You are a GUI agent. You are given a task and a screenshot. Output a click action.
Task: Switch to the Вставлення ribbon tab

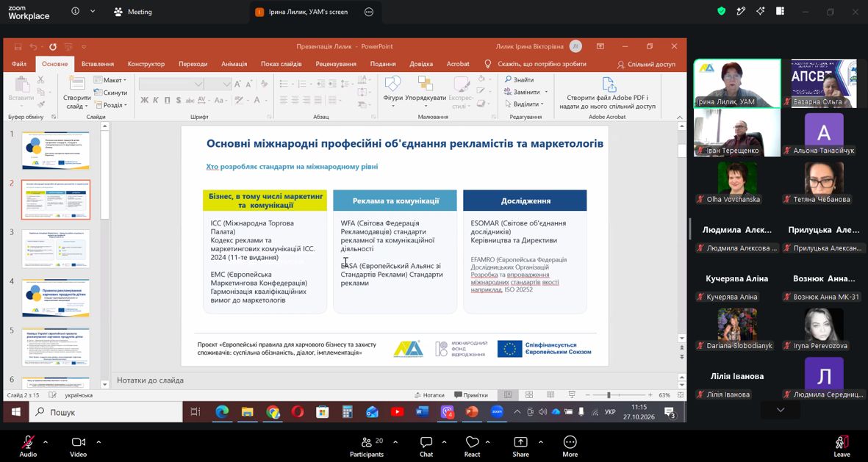click(x=98, y=64)
